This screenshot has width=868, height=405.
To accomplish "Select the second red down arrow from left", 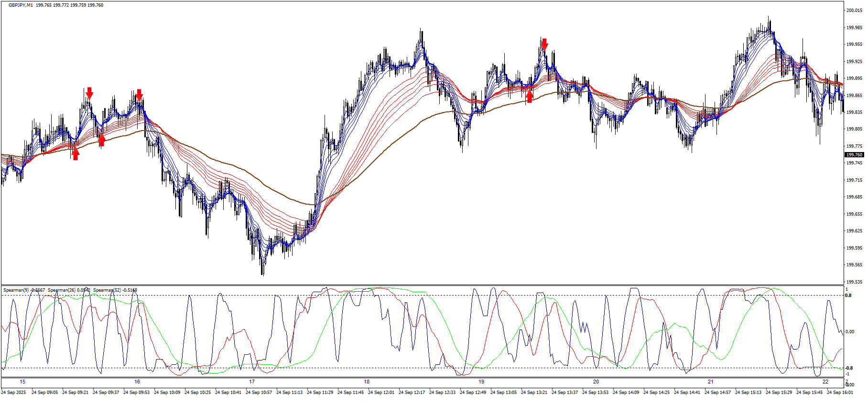I will tap(139, 95).
